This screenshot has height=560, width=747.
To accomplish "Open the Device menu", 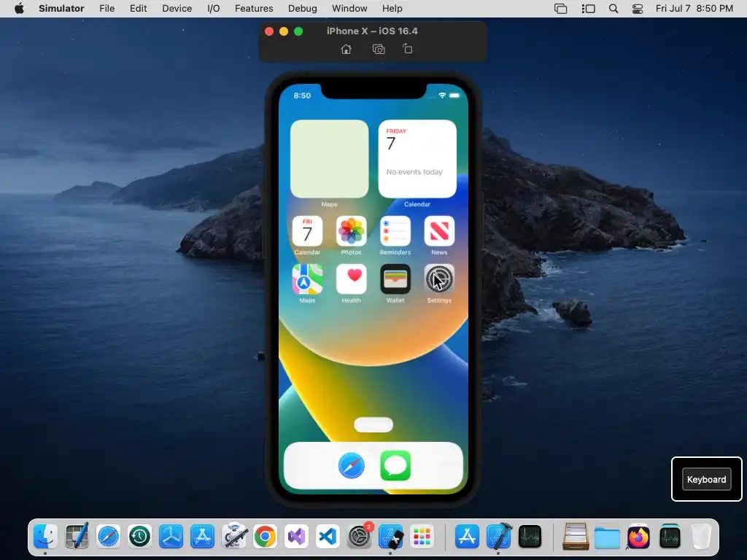I will point(177,9).
